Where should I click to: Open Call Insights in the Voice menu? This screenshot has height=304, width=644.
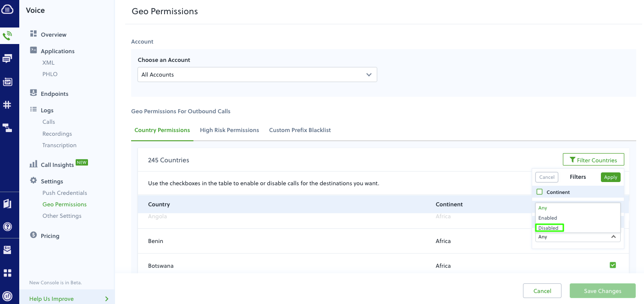(x=57, y=165)
